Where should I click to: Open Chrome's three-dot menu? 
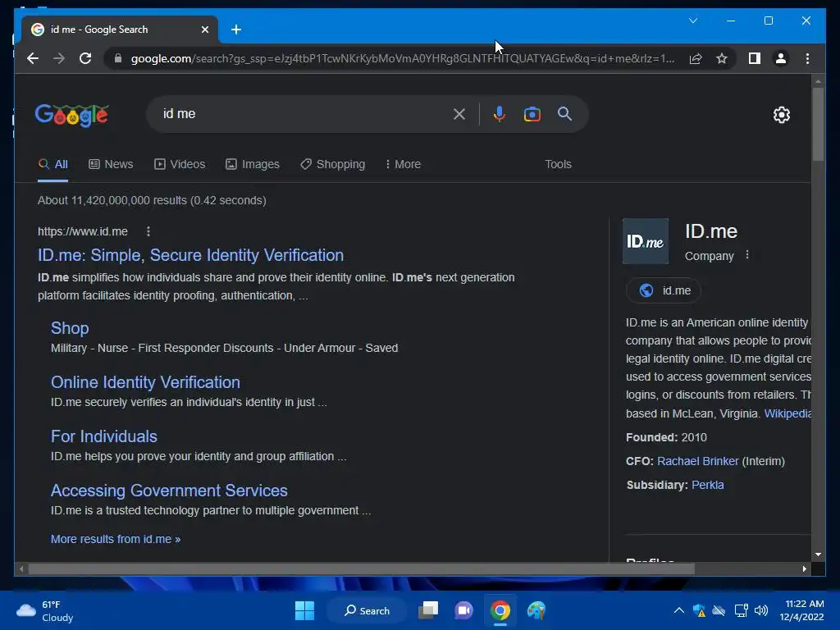pyautogui.click(x=807, y=58)
